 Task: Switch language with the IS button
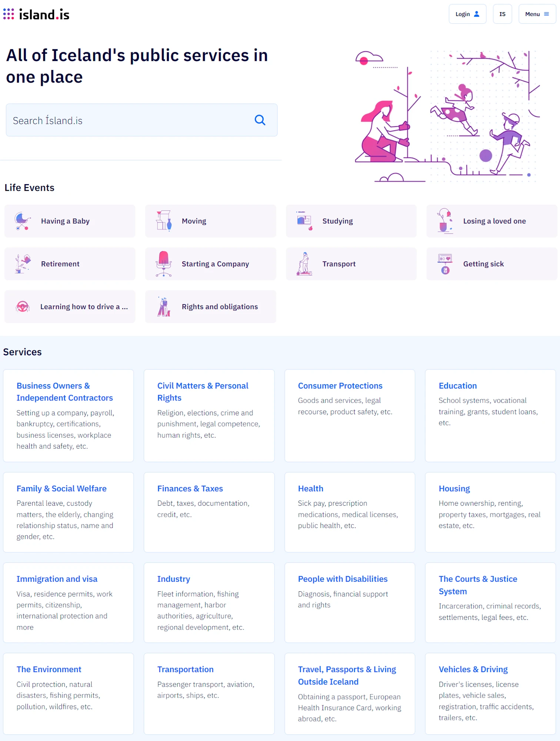click(502, 14)
